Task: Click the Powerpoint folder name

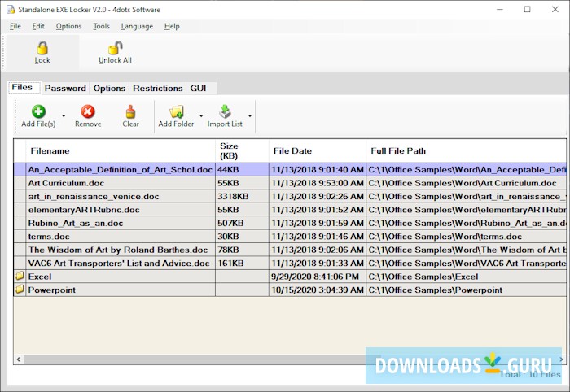Action: click(x=51, y=290)
